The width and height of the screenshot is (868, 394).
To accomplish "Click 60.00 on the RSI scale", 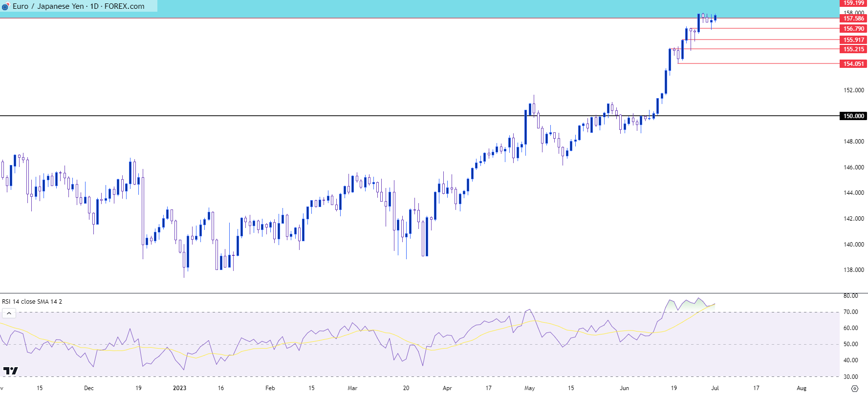I will (851, 328).
